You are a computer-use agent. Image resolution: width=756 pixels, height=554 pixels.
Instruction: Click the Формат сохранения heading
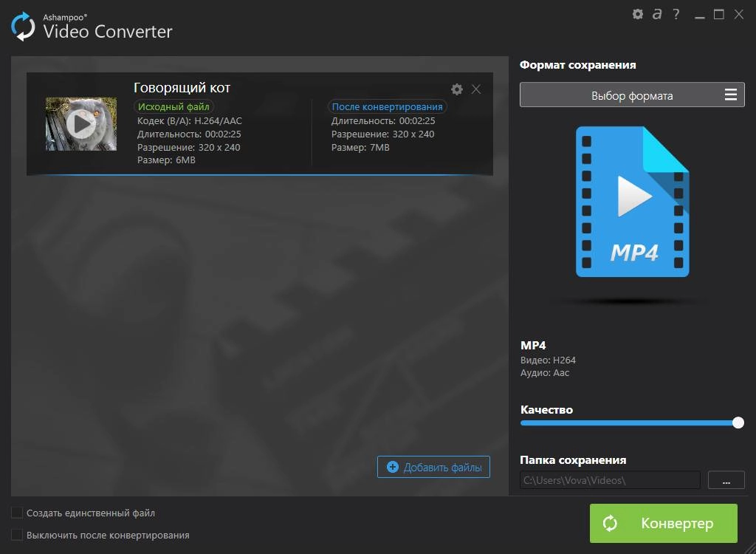(577, 65)
